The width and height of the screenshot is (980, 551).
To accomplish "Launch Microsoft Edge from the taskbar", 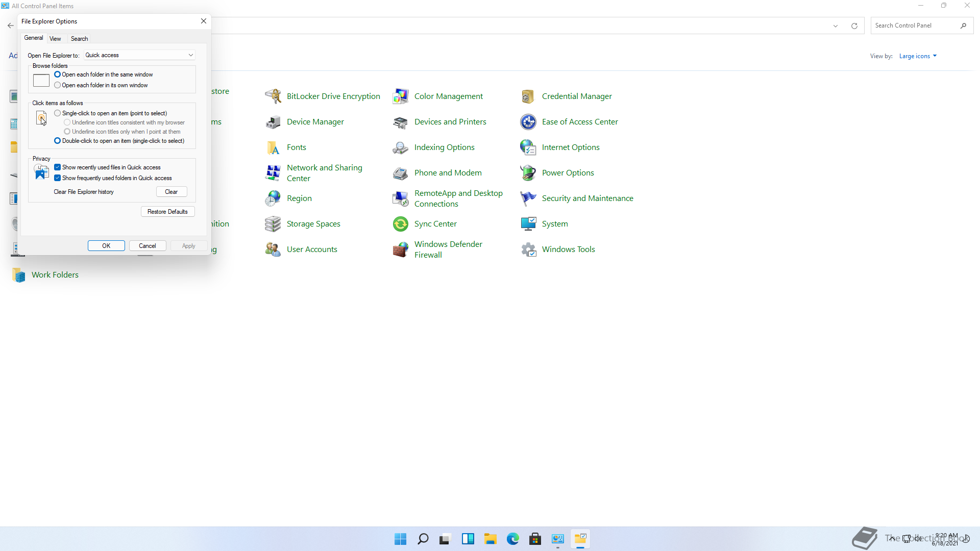I will tap(513, 539).
